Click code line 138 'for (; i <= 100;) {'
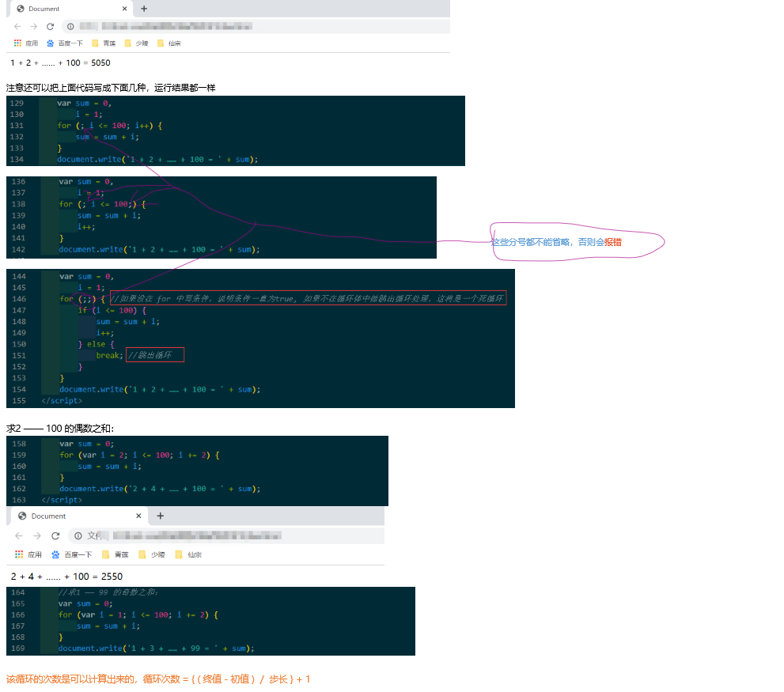The width and height of the screenshot is (784, 692). point(103,204)
